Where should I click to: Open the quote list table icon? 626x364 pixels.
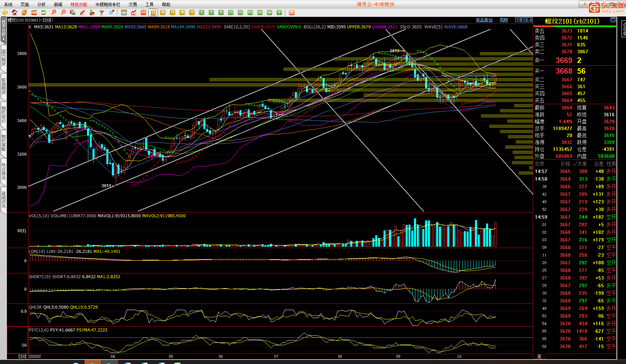(124, 12)
